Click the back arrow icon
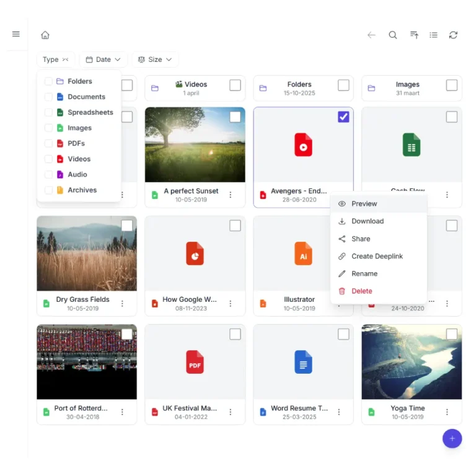Screen dimensions: 476x476 (371, 35)
